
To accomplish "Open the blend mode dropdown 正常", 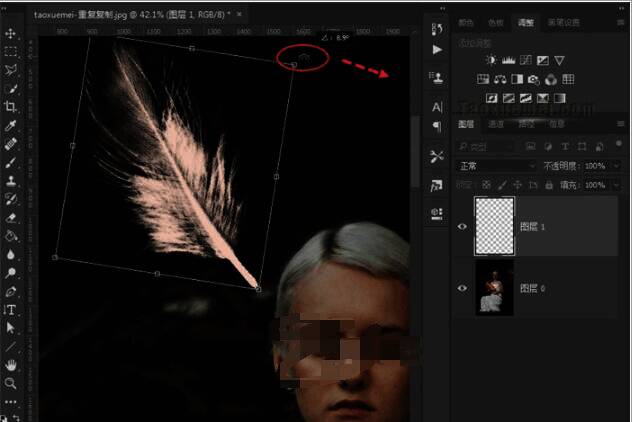I will click(x=495, y=166).
